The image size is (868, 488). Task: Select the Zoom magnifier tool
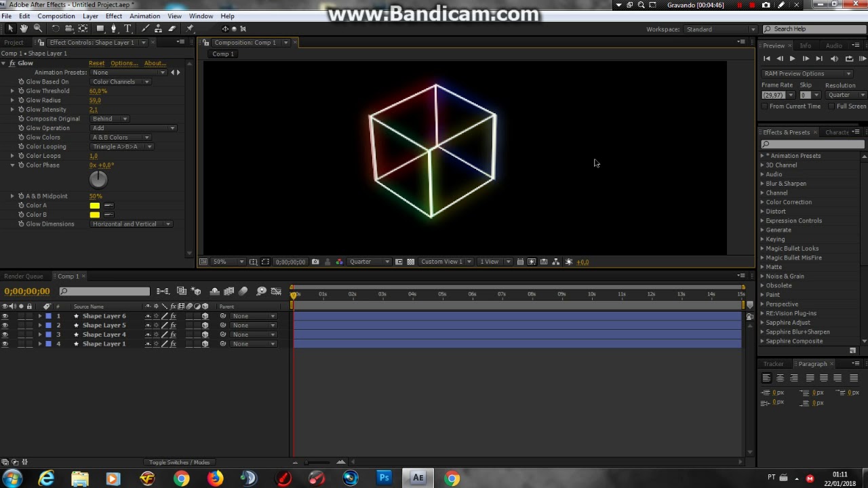coord(38,28)
